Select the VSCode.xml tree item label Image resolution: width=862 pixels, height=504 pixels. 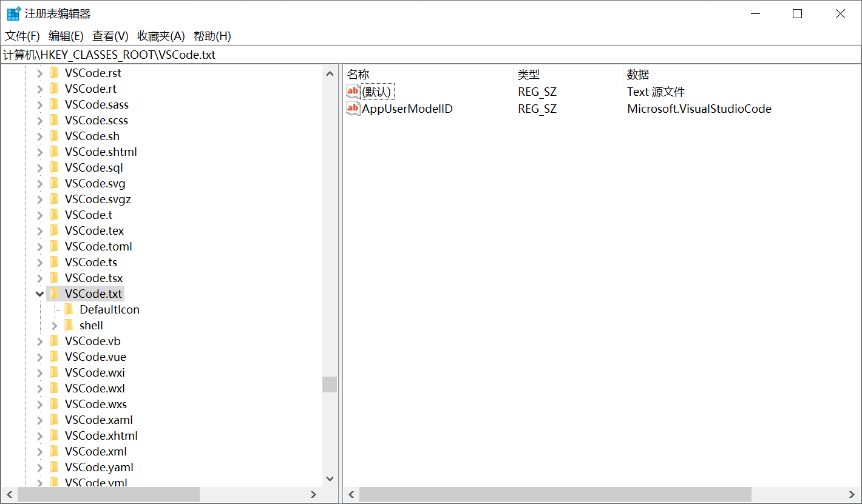coord(96,451)
